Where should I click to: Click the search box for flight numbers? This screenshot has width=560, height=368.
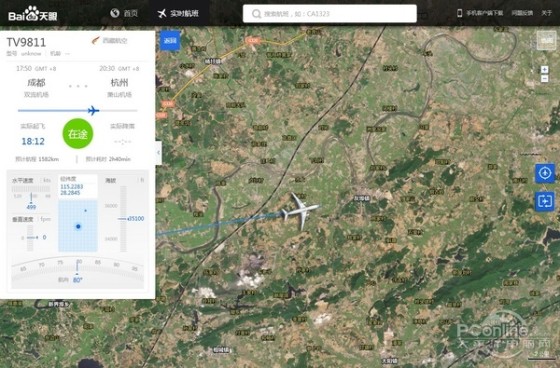tap(330, 14)
